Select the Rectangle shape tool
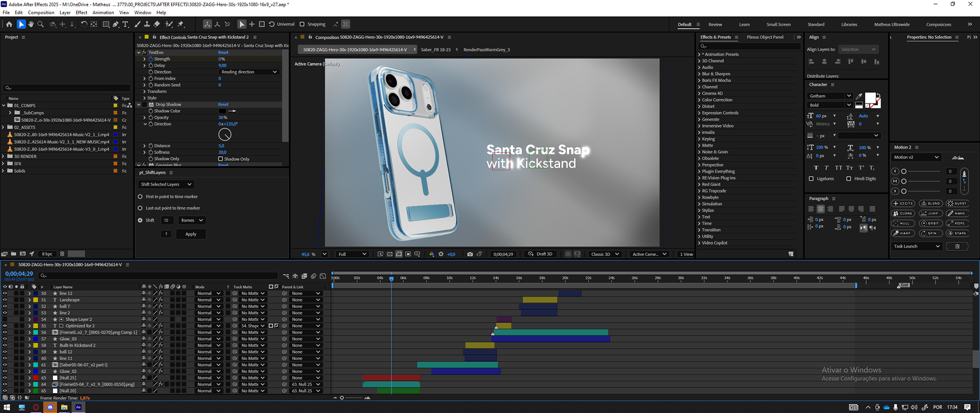Screen dimensions: 980x413 point(106,24)
